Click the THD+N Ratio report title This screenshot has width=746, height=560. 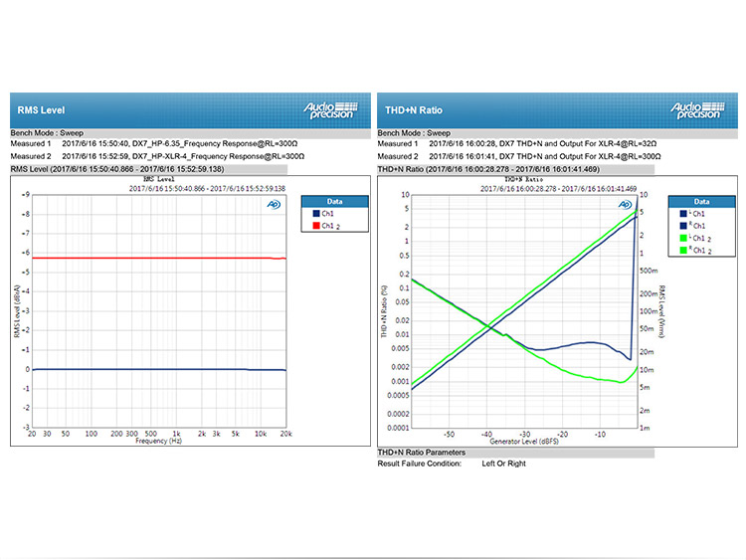click(x=414, y=110)
